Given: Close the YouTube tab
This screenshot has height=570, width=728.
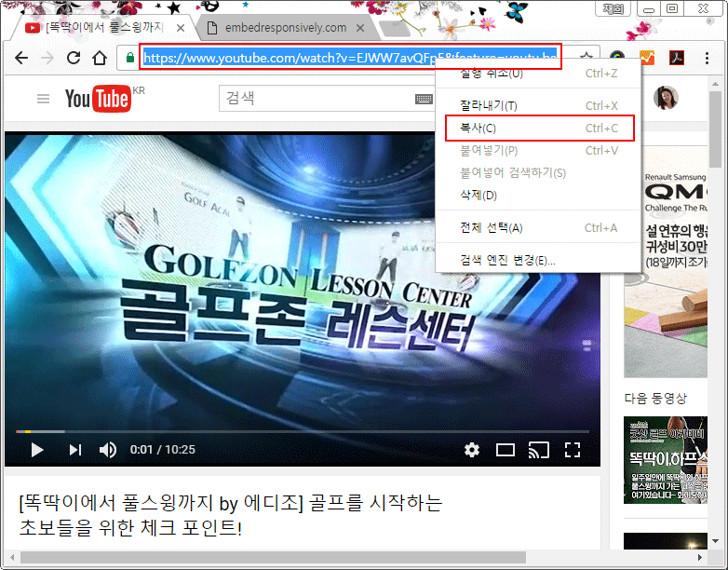Looking at the screenshot, I should pyautogui.click(x=181, y=28).
